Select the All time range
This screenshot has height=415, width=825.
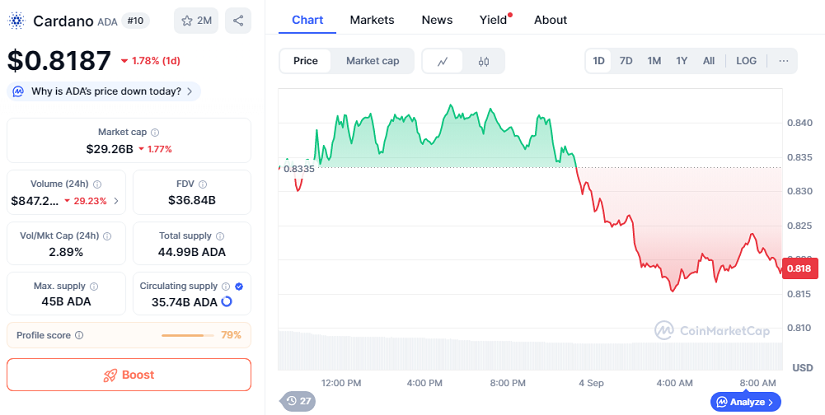click(709, 61)
